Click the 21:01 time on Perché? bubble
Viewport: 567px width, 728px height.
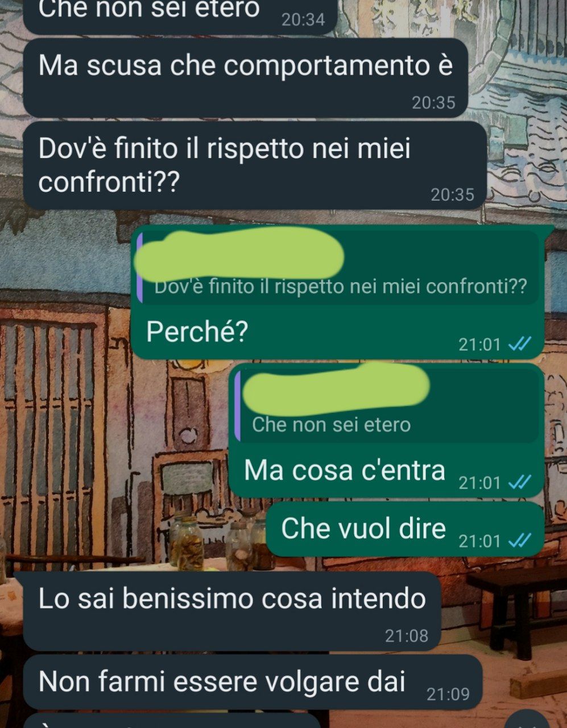479,345
